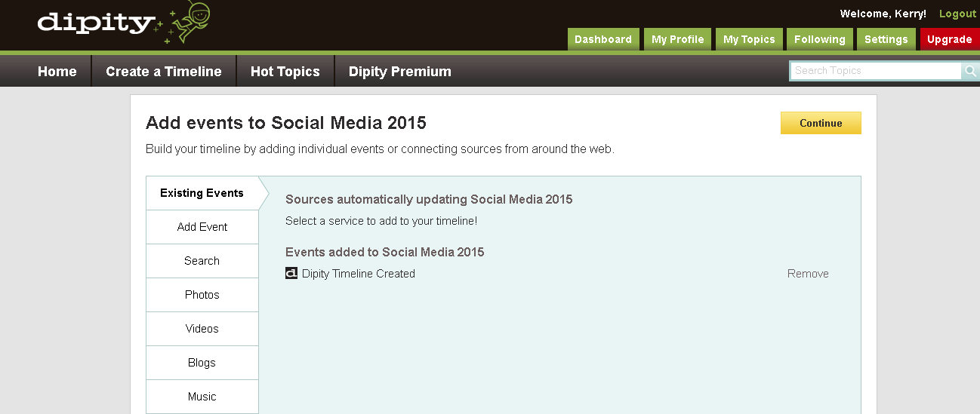The height and width of the screenshot is (414, 980).
Task: Remove the Dipity Timeline Created event
Action: (808, 274)
